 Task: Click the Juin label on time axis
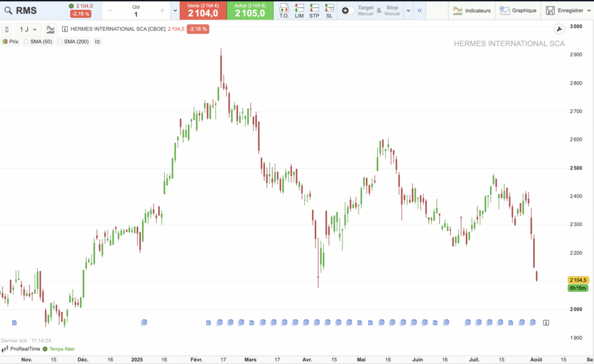coord(418,359)
